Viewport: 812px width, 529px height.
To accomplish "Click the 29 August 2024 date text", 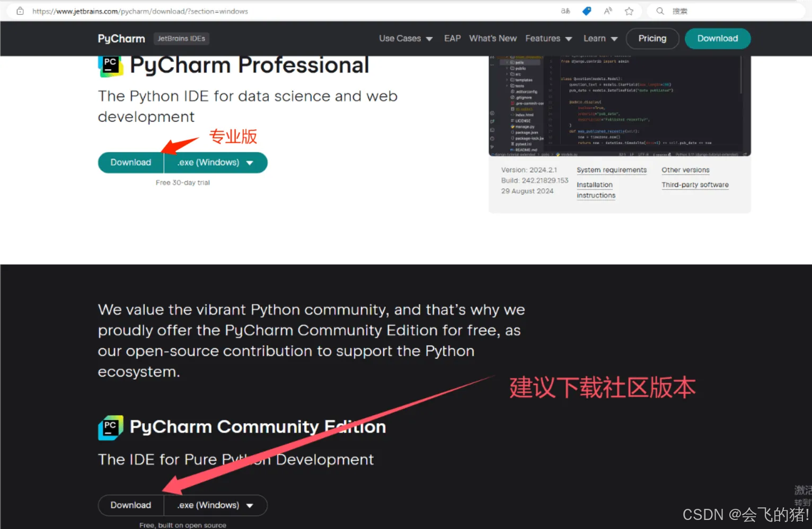I will click(527, 191).
